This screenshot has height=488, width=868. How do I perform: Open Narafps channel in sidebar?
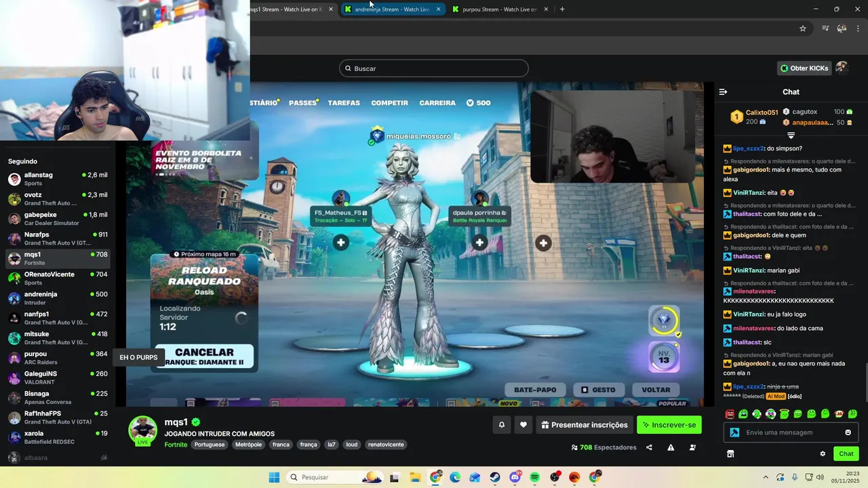[58, 239]
